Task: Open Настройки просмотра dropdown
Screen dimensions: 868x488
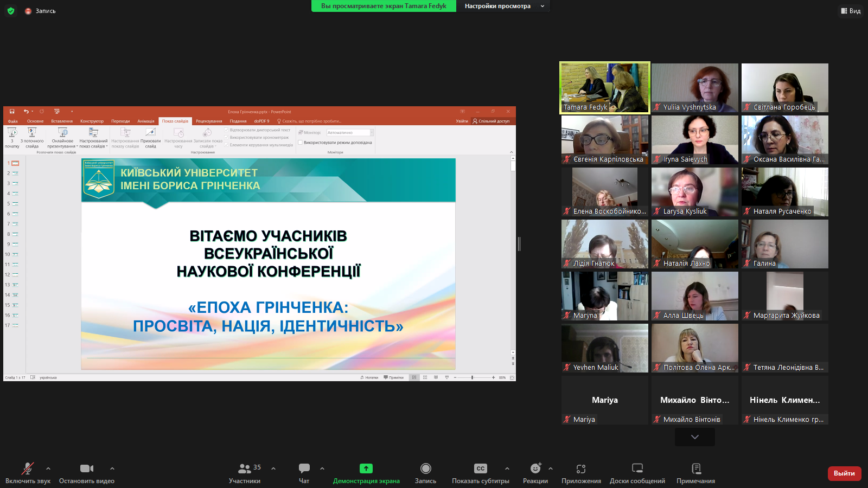Action: 504,6
